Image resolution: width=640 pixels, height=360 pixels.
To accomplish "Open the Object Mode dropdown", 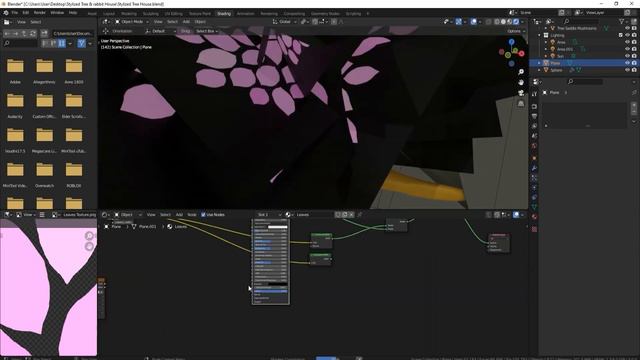I will (131, 22).
